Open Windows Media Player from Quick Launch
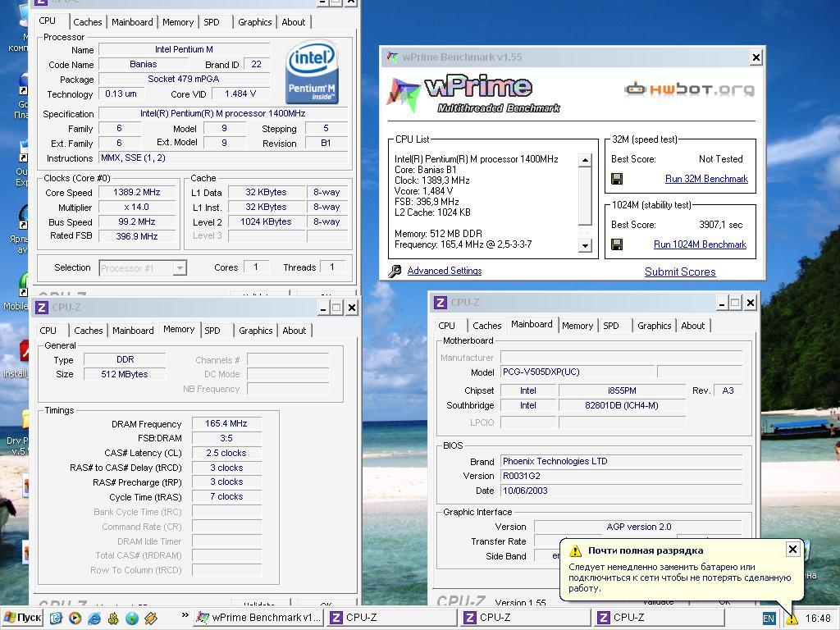Screen dimensions: 840x630 75,619
